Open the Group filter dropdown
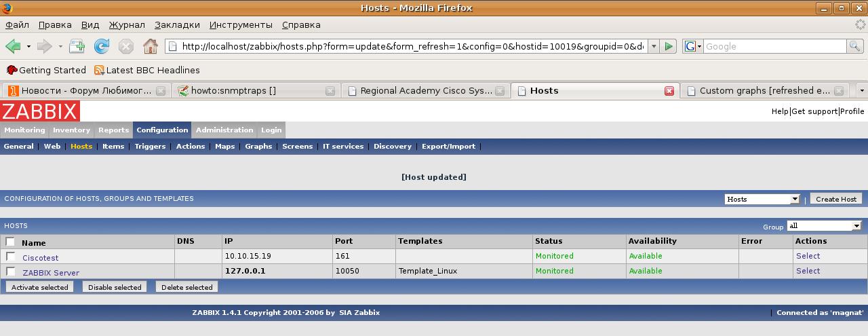Image resolution: width=868 pixels, height=336 pixels. pos(824,226)
